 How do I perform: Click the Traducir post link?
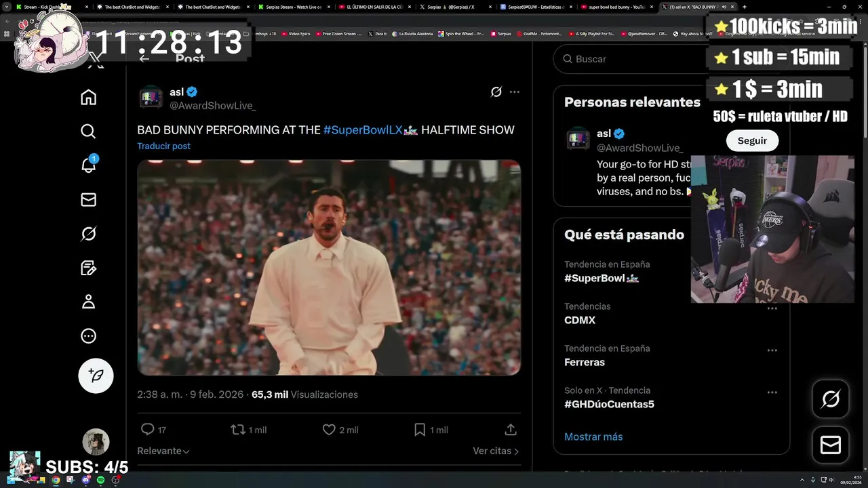[x=163, y=146]
